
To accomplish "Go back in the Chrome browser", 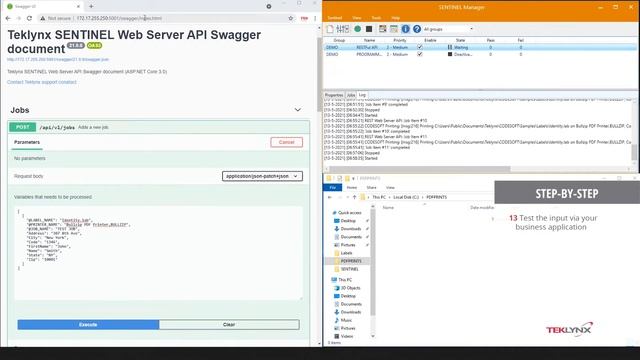I will point(8,18).
